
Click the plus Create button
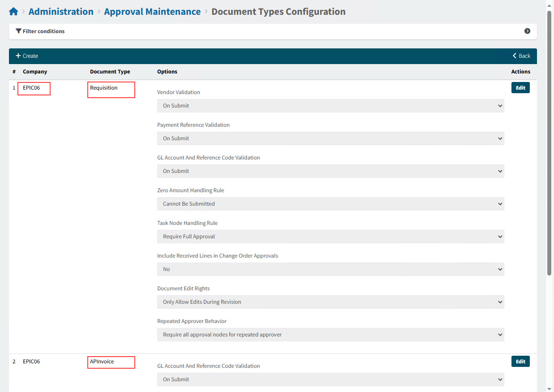point(27,56)
